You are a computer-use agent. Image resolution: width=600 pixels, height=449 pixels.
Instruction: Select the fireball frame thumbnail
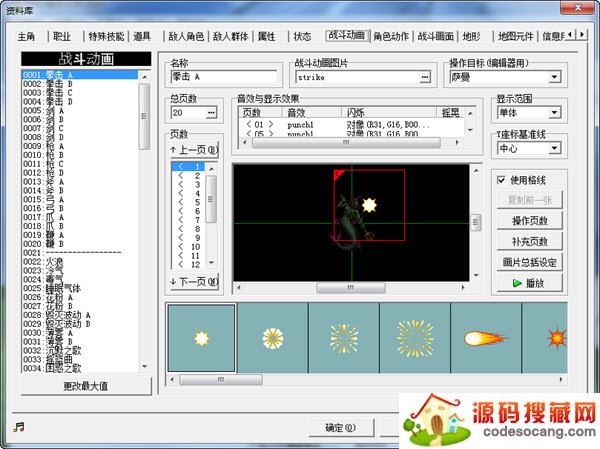click(486, 338)
